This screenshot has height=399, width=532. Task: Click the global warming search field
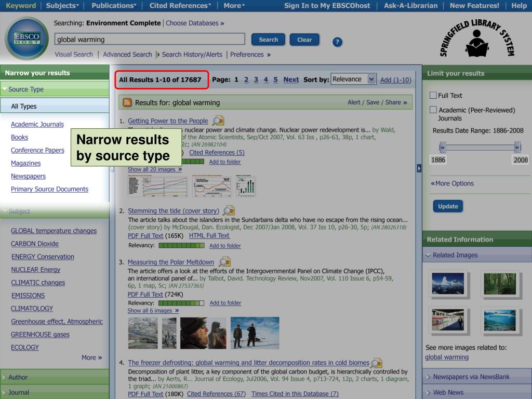[x=150, y=39]
